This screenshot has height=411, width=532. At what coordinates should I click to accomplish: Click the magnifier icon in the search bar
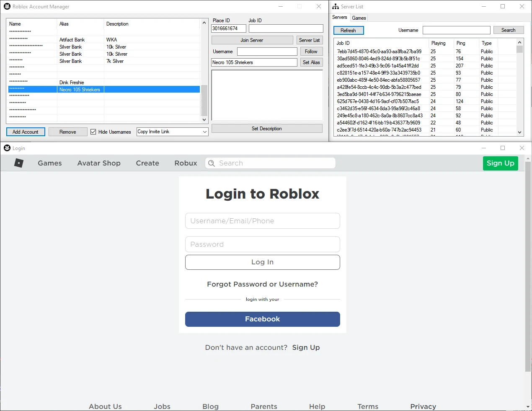point(212,163)
